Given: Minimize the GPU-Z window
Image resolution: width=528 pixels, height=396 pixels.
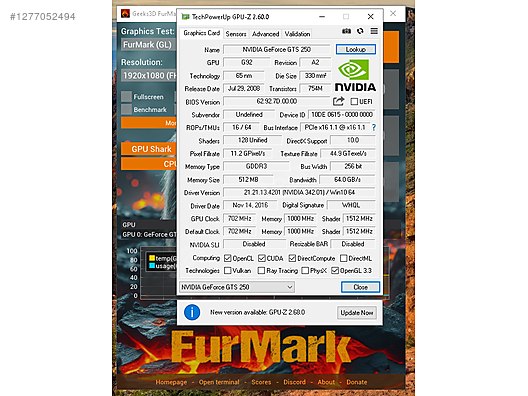Looking at the screenshot, I should [322, 16].
